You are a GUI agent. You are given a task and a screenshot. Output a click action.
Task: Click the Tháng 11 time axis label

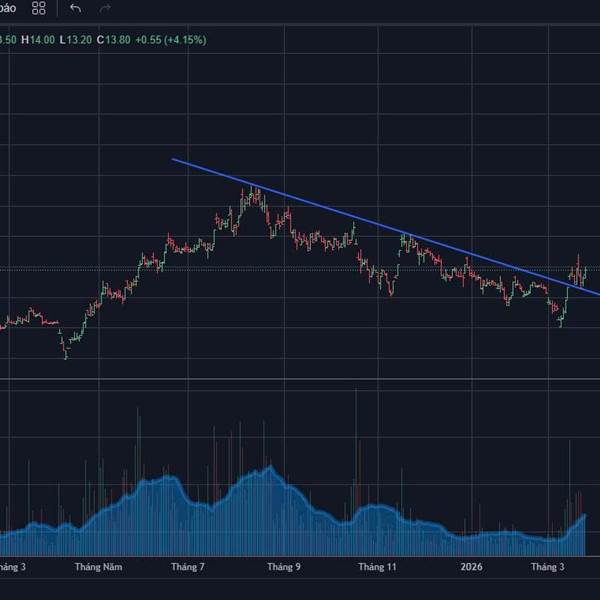[377, 567]
